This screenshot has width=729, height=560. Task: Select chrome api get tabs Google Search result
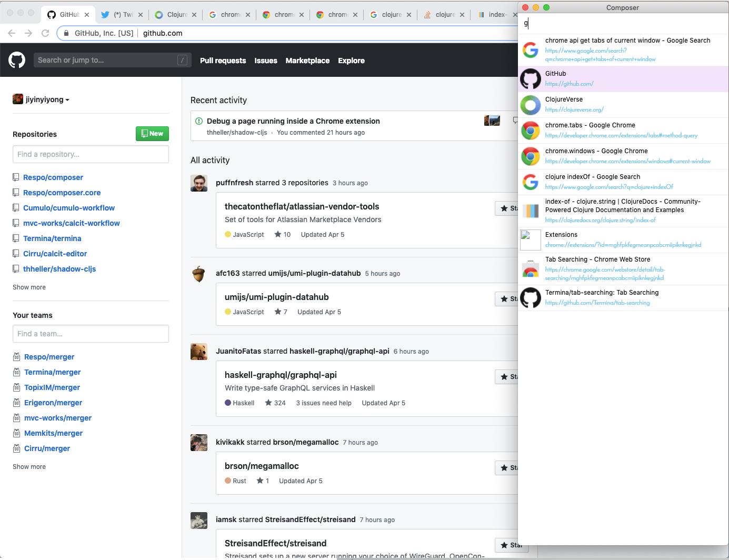pos(623,49)
